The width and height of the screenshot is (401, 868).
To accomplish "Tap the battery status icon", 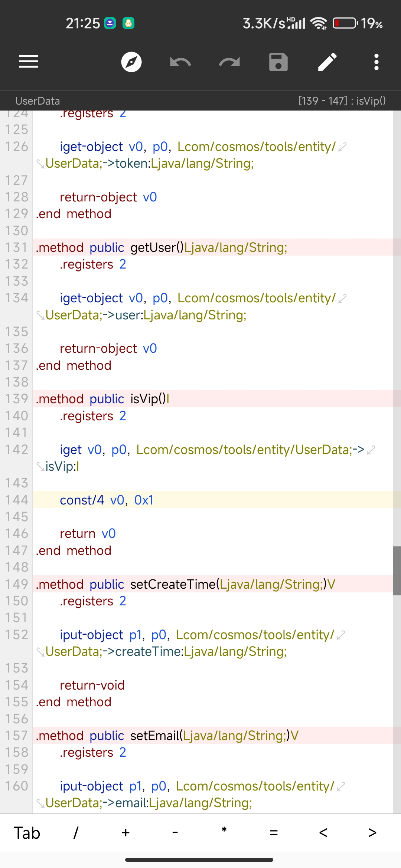I will 345,23.
